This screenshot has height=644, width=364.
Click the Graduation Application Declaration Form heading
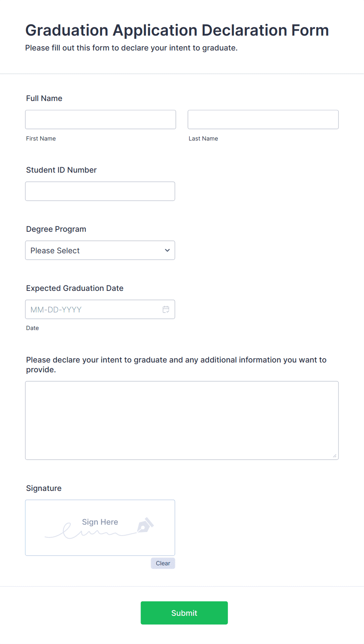tap(177, 30)
